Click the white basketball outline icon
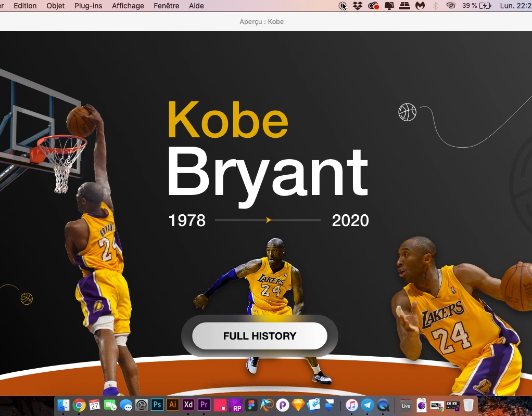The image size is (532, 416). tap(407, 112)
